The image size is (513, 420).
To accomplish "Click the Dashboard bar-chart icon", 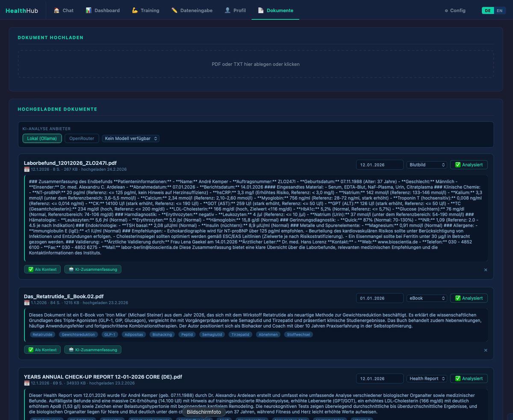I will [89, 10].
